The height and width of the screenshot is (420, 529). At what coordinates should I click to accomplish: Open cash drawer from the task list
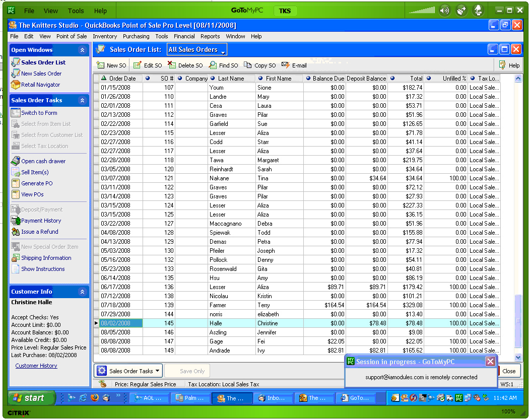point(43,161)
